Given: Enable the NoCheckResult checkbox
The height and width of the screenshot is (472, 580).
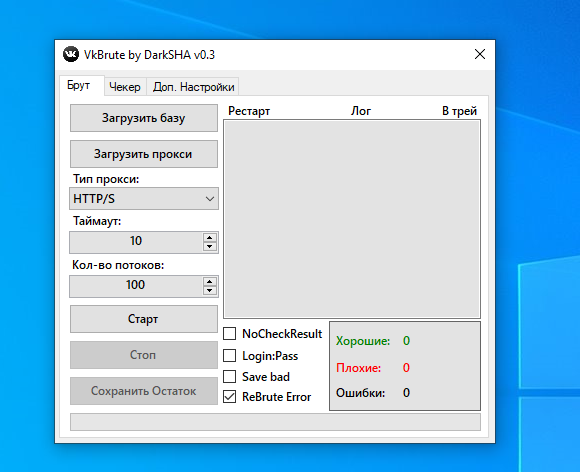Looking at the screenshot, I should (229, 333).
